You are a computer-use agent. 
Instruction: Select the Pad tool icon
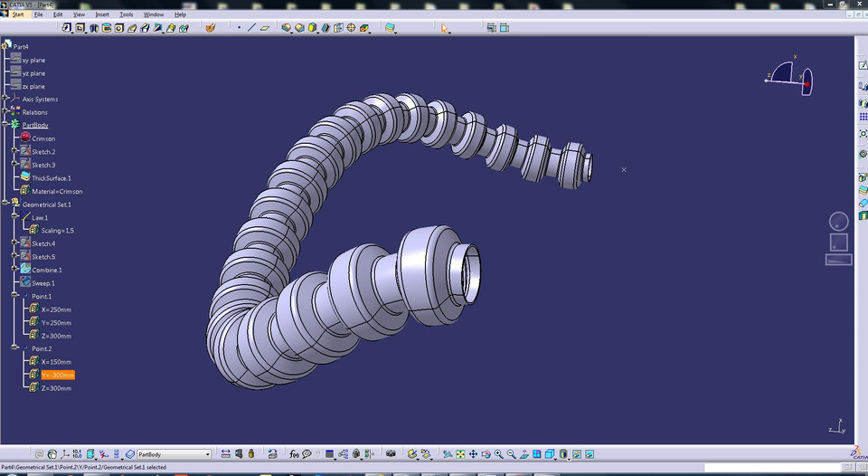67,28
